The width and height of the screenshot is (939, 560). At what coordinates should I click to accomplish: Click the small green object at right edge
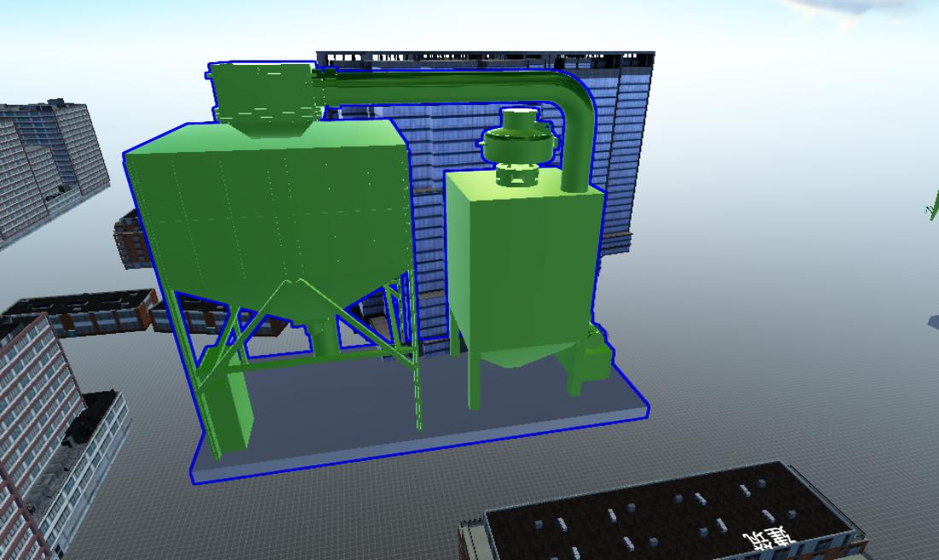tap(933, 205)
